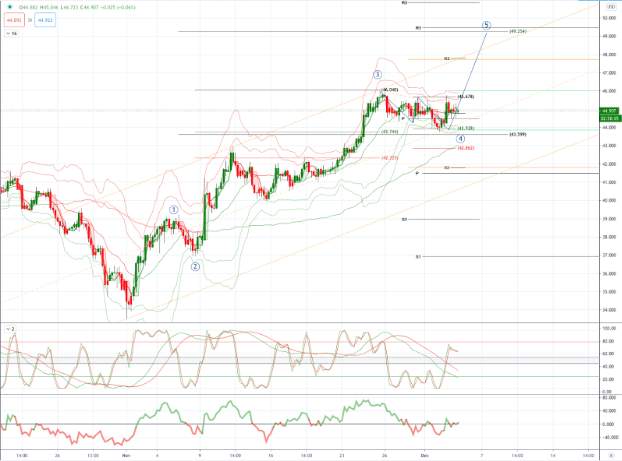Collapse the oscillator pane legend arrow

[x=9, y=329]
